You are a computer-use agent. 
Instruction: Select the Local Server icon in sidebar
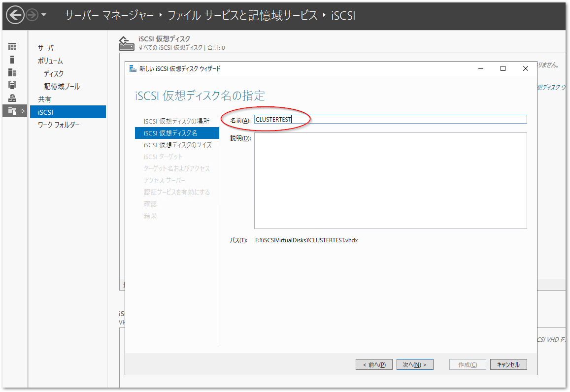pos(12,60)
